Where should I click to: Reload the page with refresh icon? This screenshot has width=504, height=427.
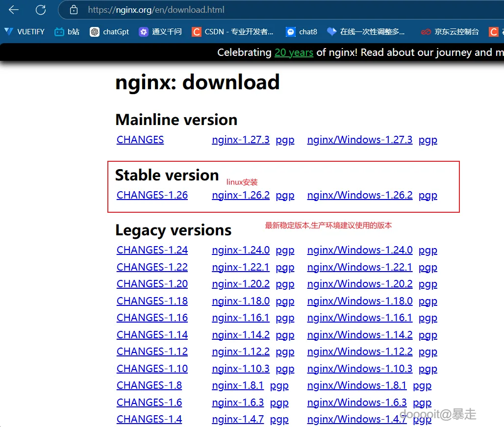[41, 10]
